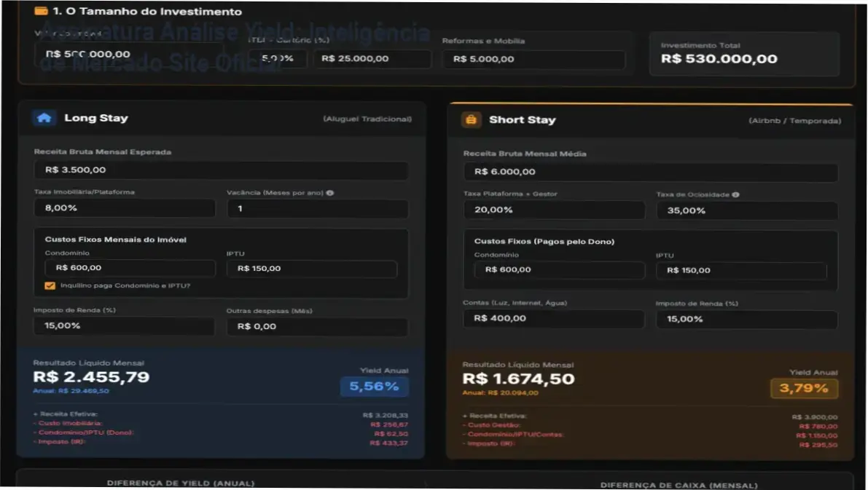This screenshot has height=490, width=868.
Task: Click Custos Fixos Mensais do Imóvel heading
Action: 116,240
